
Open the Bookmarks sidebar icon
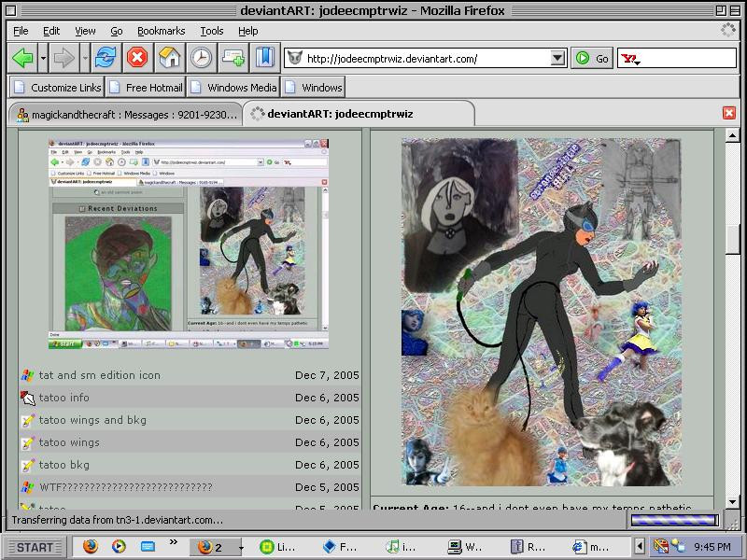[x=265, y=58]
